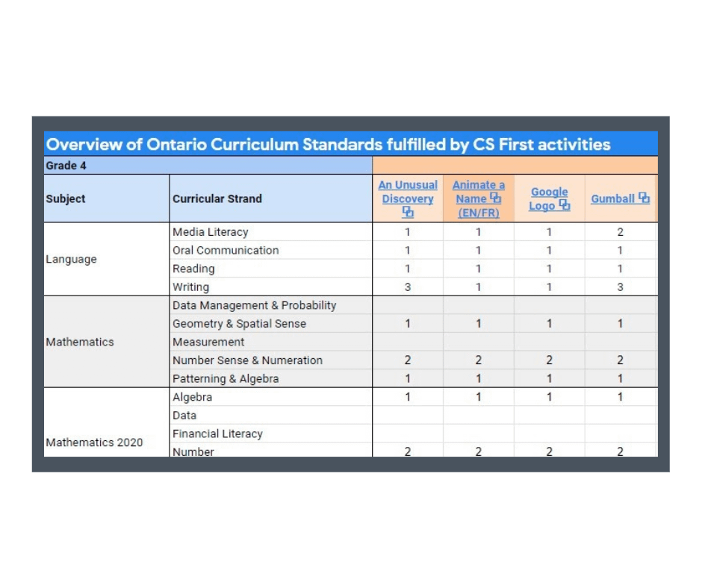Select the Reading strand cell

pyautogui.click(x=271, y=269)
